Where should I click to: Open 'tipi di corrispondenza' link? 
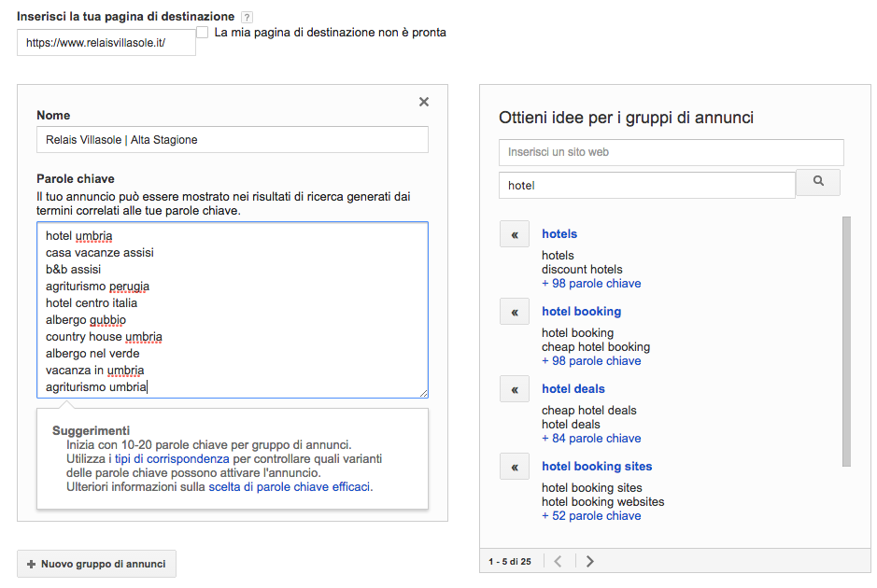(172, 459)
